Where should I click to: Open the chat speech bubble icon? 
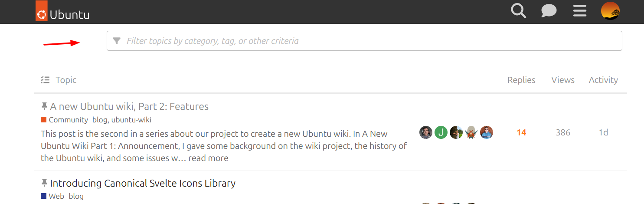[x=549, y=11]
